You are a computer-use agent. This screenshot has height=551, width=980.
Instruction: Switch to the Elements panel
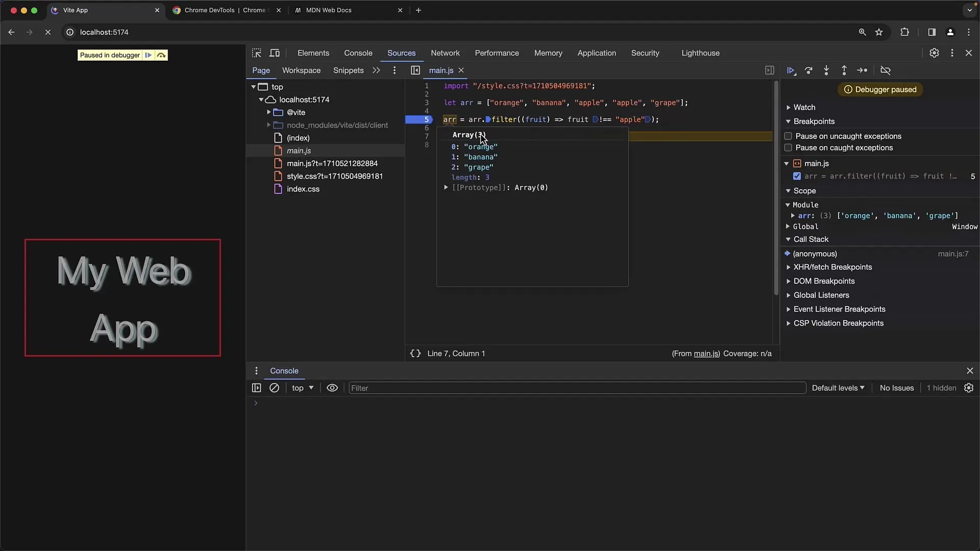(x=313, y=53)
